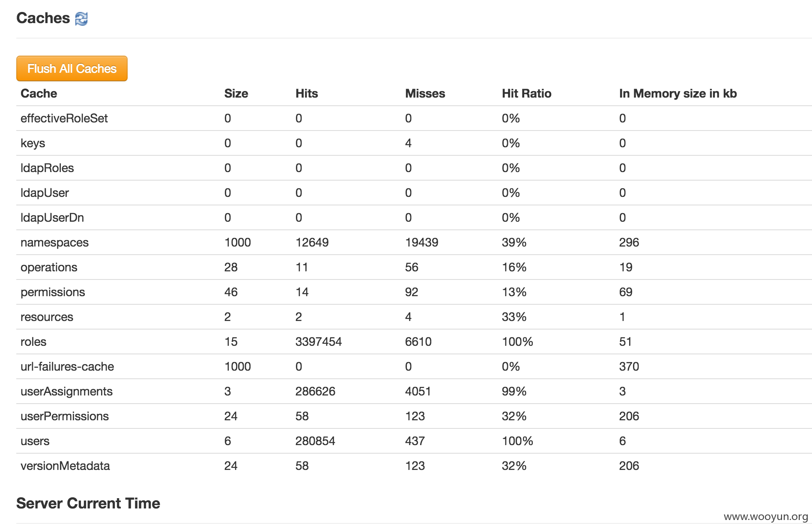Click the Hits column header
Image resolution: width=812 pixels, height=529 pixels.
[x=307, y=94]
